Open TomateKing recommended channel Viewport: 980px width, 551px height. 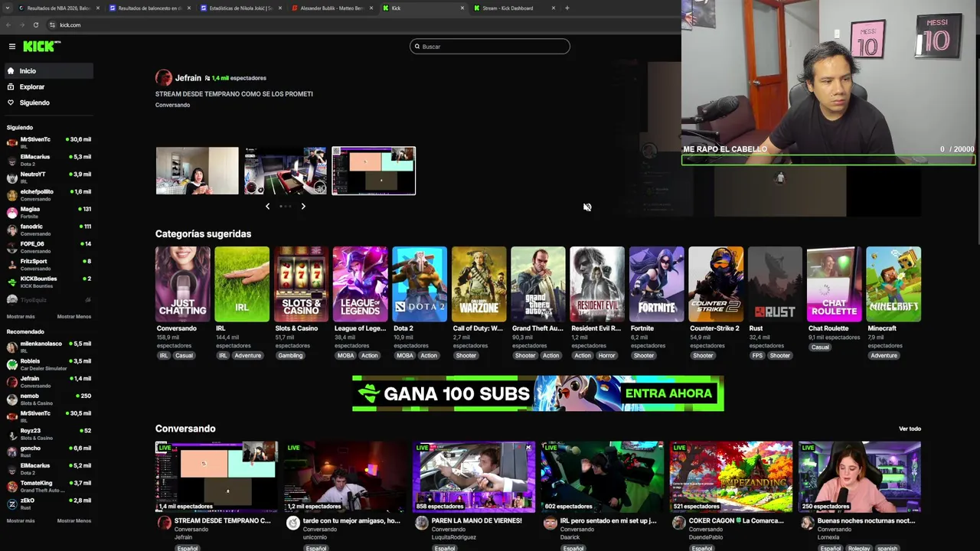coord(48,486)
